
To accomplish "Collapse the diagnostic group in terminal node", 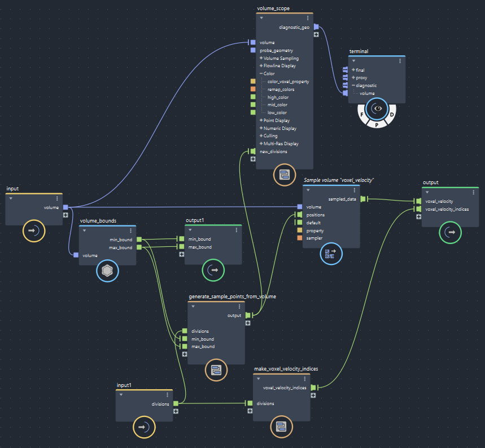I will pos(353,85).
